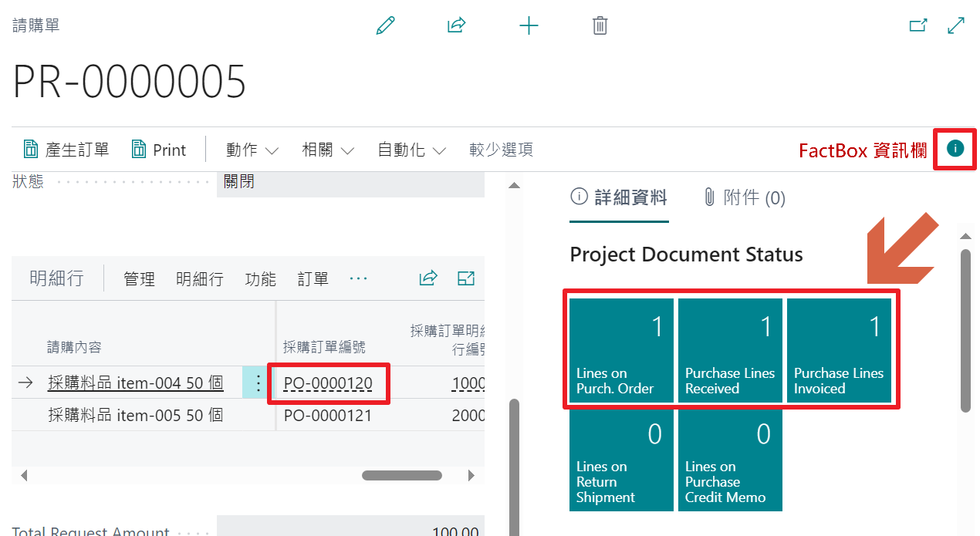The height and width of the screenshot is (536, 980).
Task: Click the right scroll arrow of lines grid
Action: tap(471, 476)
